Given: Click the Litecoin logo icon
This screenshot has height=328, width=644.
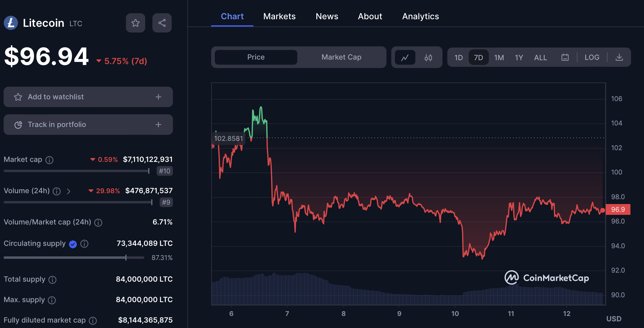Looking at the screenshot, I should pyautogui.click(x=11, y=23).
